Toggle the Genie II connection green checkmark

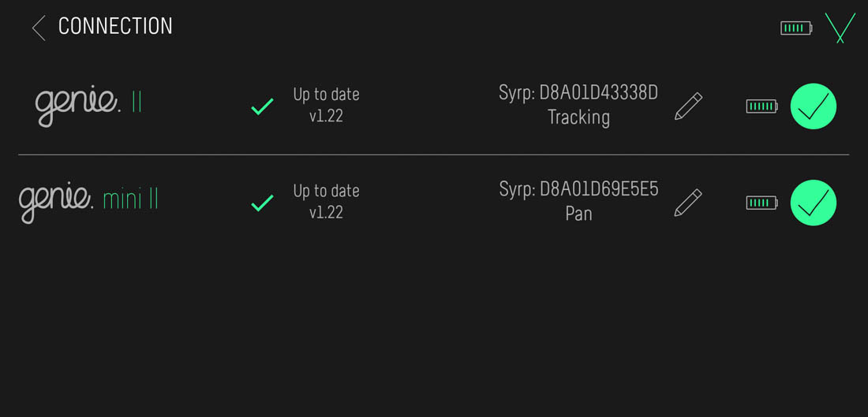[813, 106]
